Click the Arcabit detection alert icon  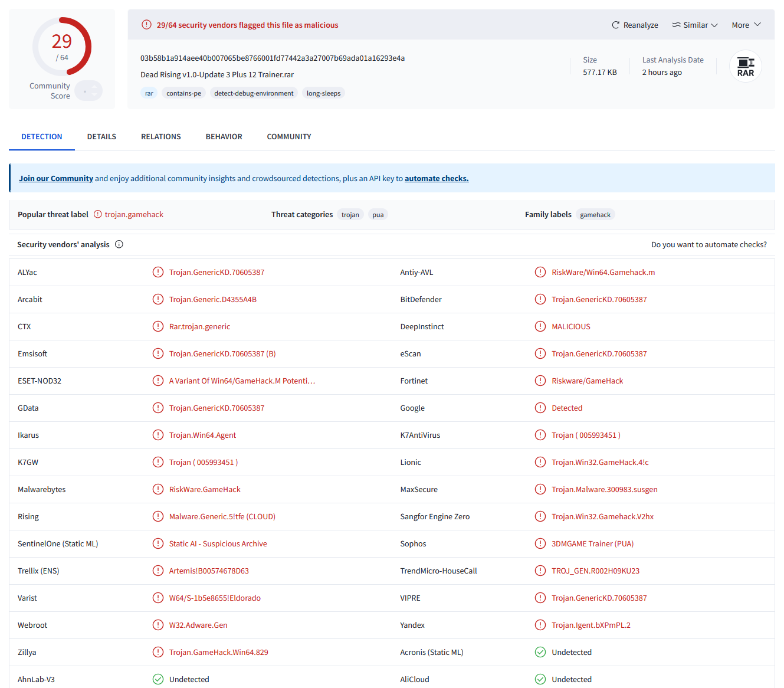(x=158, y=299)
